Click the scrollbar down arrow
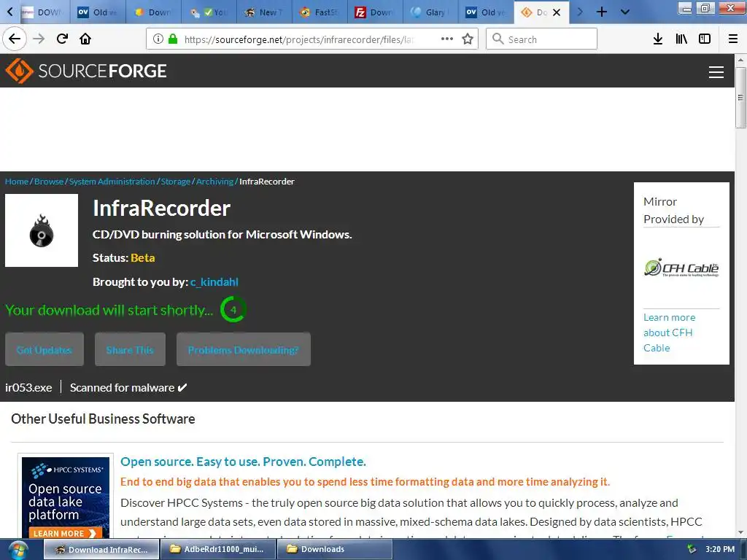 click(x=740, y=532)
